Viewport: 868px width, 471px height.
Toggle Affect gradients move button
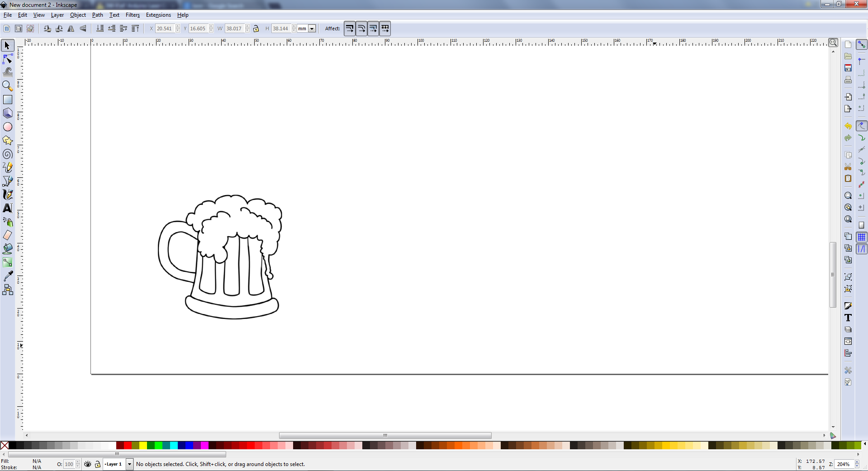tap(373, 29)
